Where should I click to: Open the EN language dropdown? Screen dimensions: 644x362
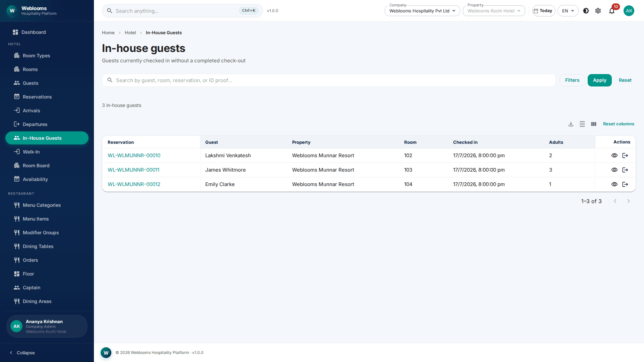568,11
